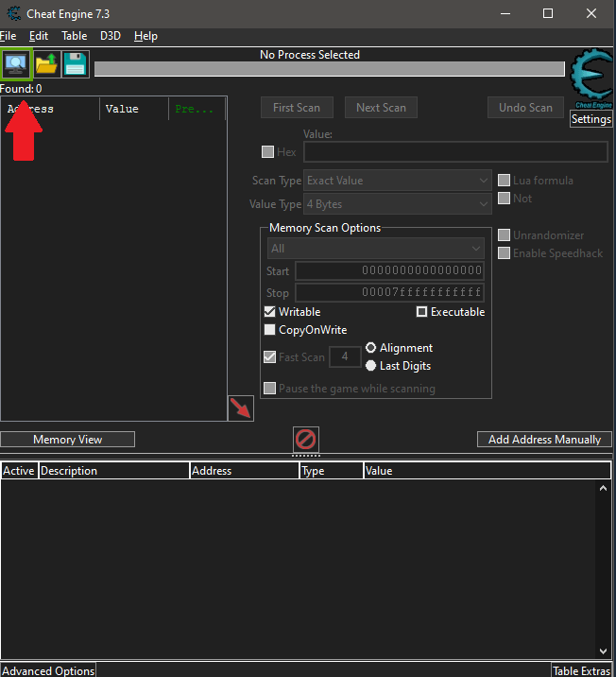Click the address list scroll up arrow
The image size is (616, 677).
[x=603, y=488]
